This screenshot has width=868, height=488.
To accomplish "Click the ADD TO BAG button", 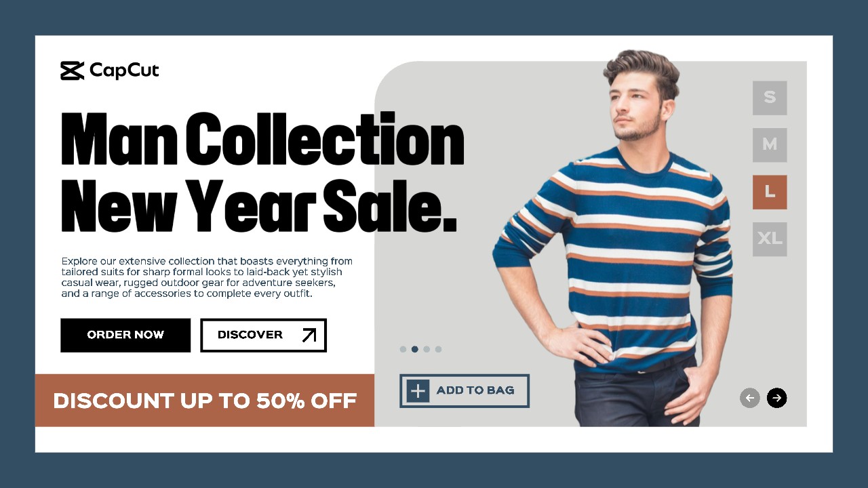I will point(465,391).
